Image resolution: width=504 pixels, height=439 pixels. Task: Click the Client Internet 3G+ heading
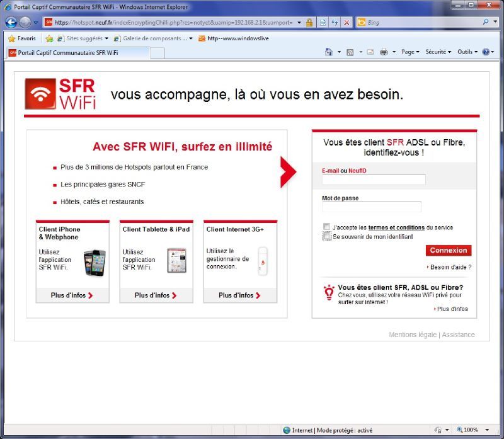point(235,229)
